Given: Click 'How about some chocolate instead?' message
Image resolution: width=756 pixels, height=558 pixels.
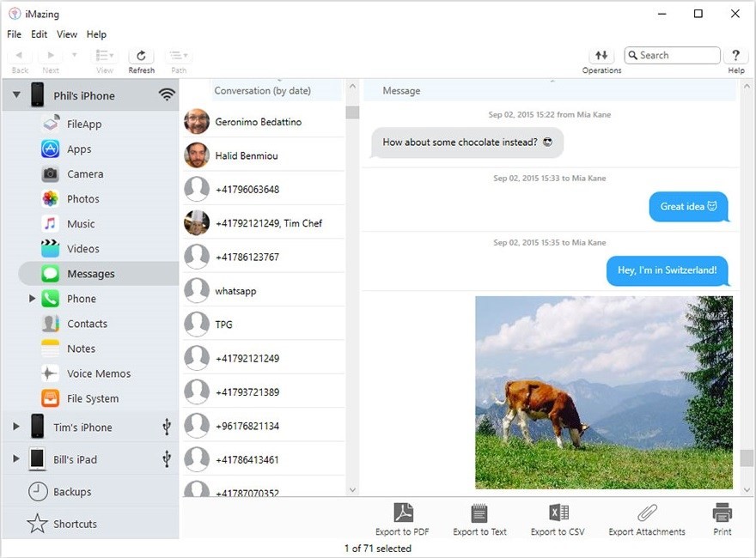Looking at the screenshot, I should coord(466,143).
